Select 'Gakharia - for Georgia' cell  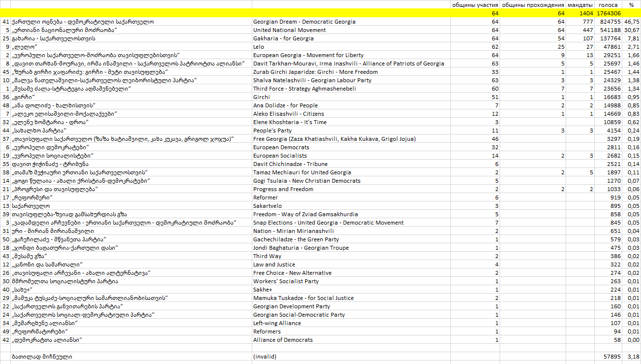tap(351, 38)
